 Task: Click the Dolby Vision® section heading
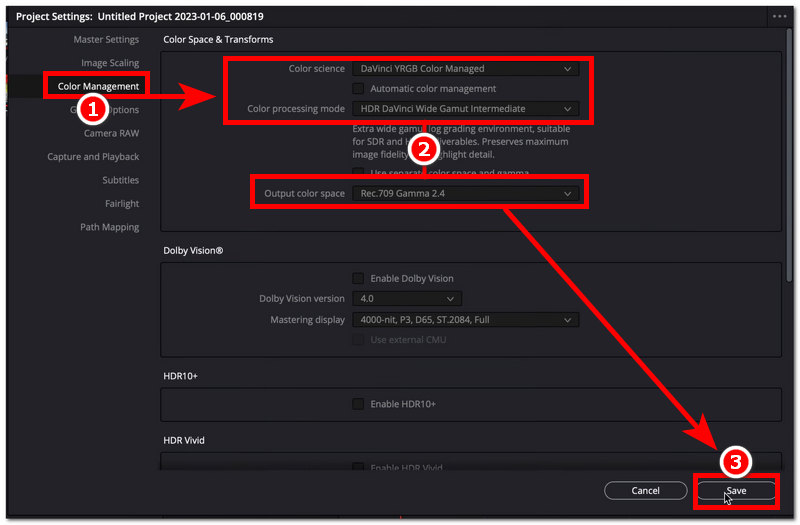point(193,251)
